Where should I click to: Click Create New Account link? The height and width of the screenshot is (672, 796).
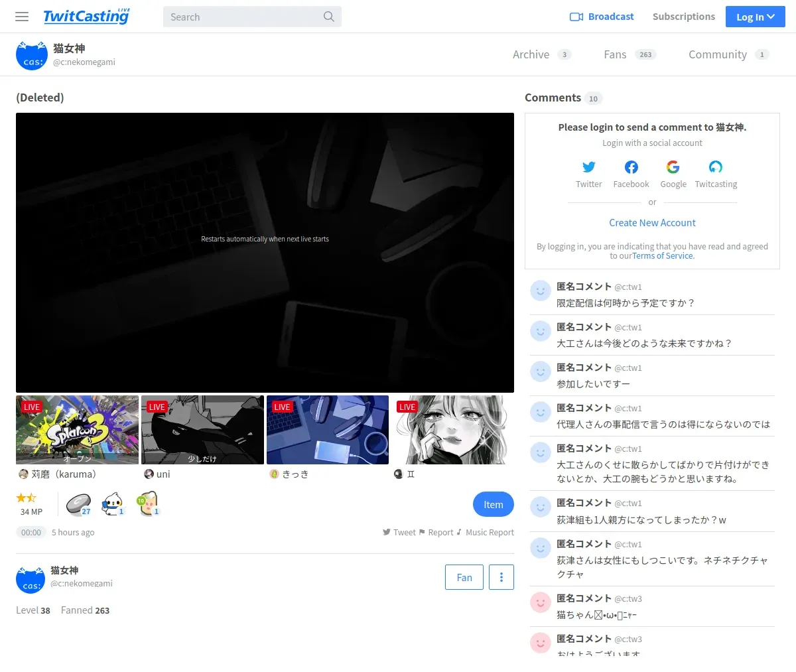coord(653,223)
